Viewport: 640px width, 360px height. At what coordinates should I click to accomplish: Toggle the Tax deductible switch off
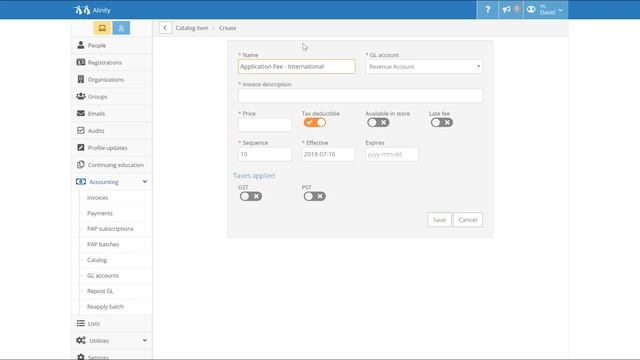(x=315, y=122)
